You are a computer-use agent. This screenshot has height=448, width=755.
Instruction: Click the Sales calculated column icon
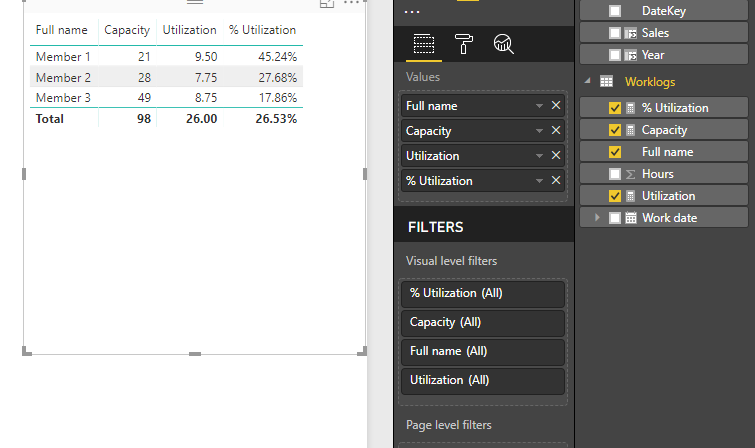631,33
